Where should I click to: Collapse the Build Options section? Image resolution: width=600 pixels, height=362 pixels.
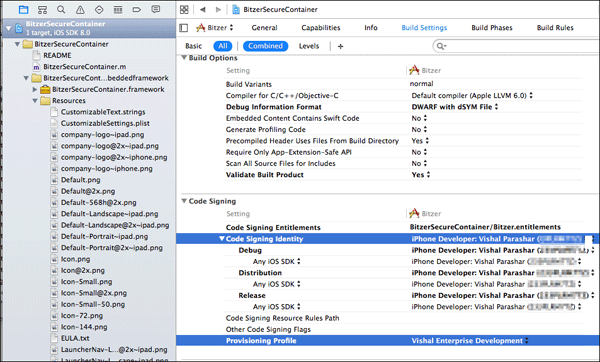(184, 58)
